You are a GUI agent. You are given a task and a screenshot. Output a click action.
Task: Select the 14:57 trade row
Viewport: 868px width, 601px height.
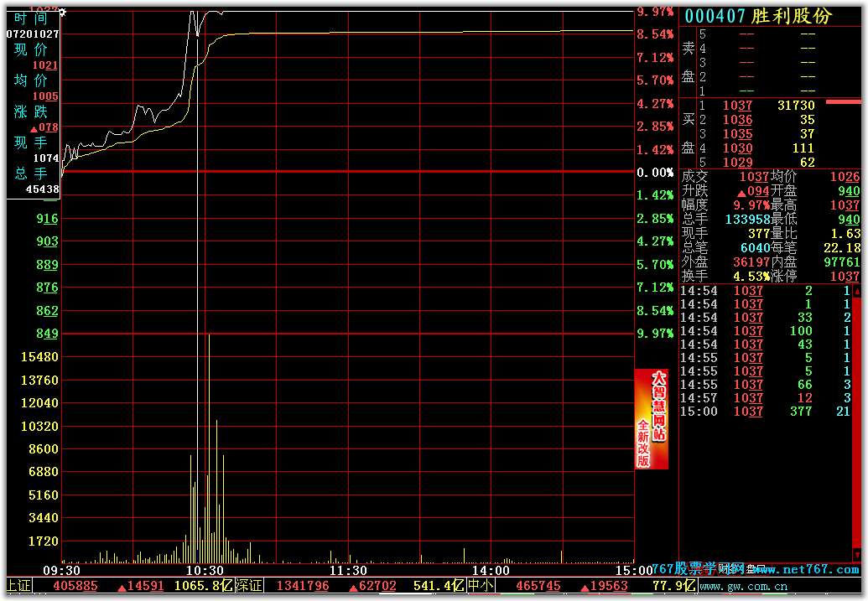click(x=766, y=398)
